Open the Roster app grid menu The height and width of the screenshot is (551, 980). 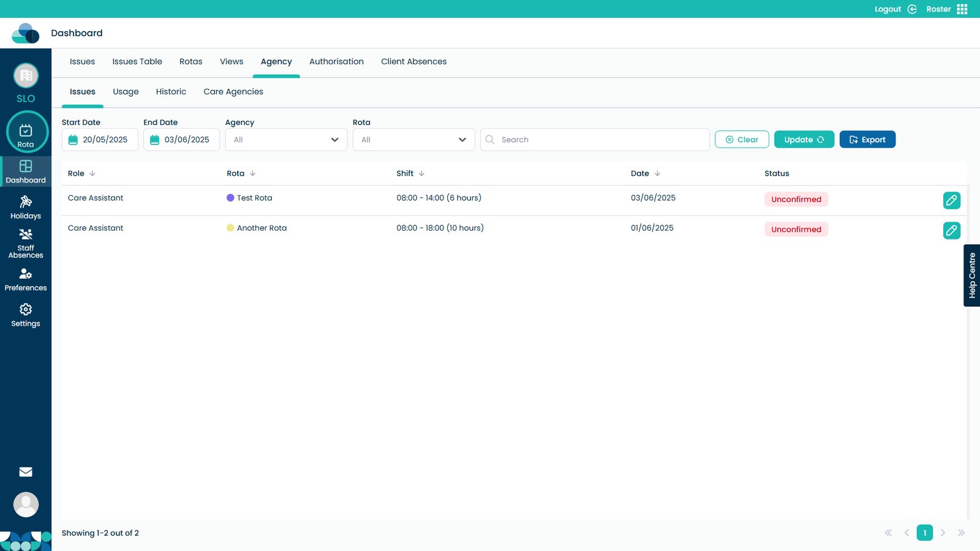(x=962, y=9)
